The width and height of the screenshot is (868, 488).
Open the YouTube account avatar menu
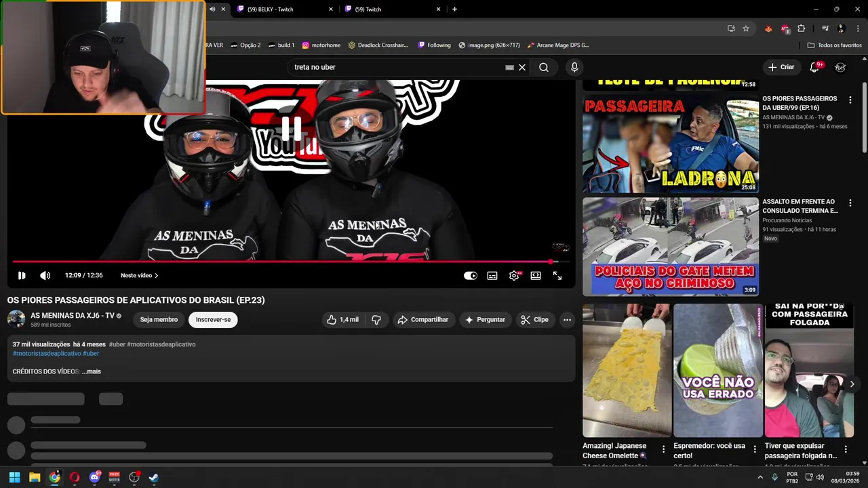click(840, 67)
